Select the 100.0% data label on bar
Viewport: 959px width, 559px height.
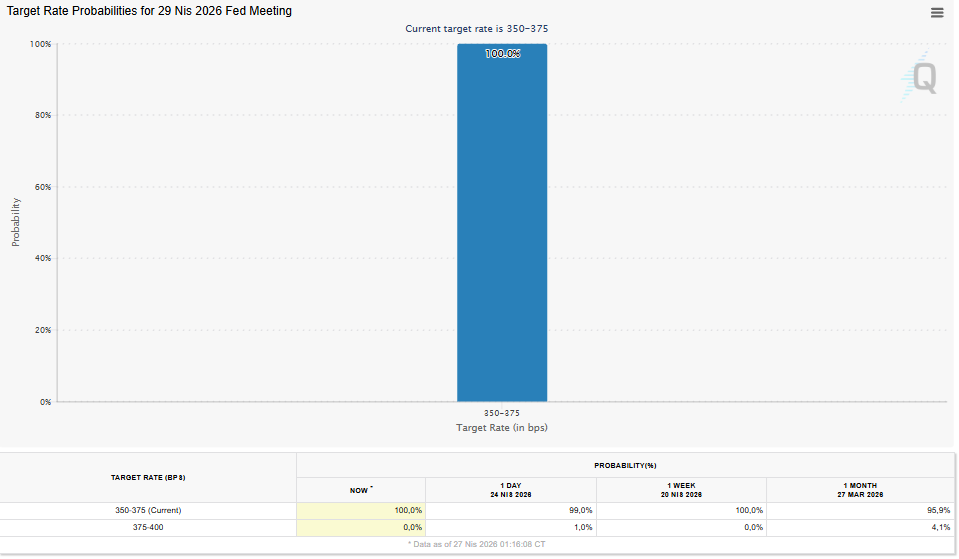[x=502, y=54]
